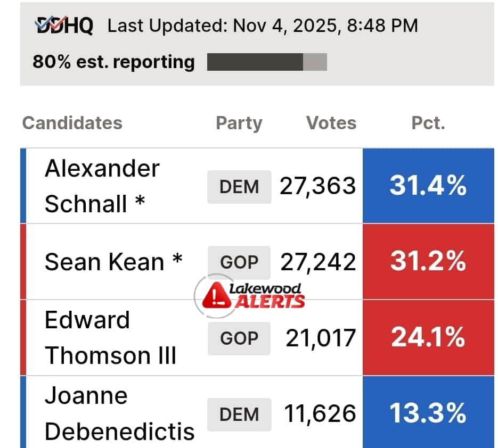The height and width of the screenshot is (448, 498).
Task: Open Joanne Debenedictis's candidate entry
Action: coord(119,413)
